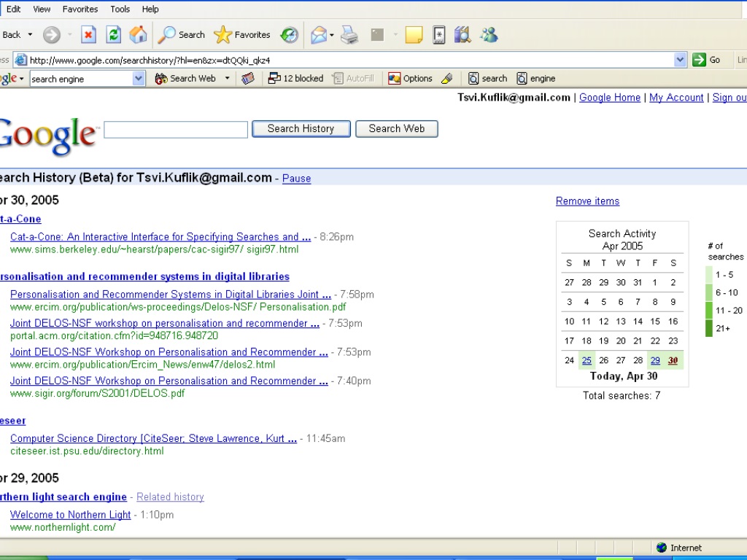
Task: Click the 'Today, Apr 30' calendar label
Action: (x=624, y=376)
